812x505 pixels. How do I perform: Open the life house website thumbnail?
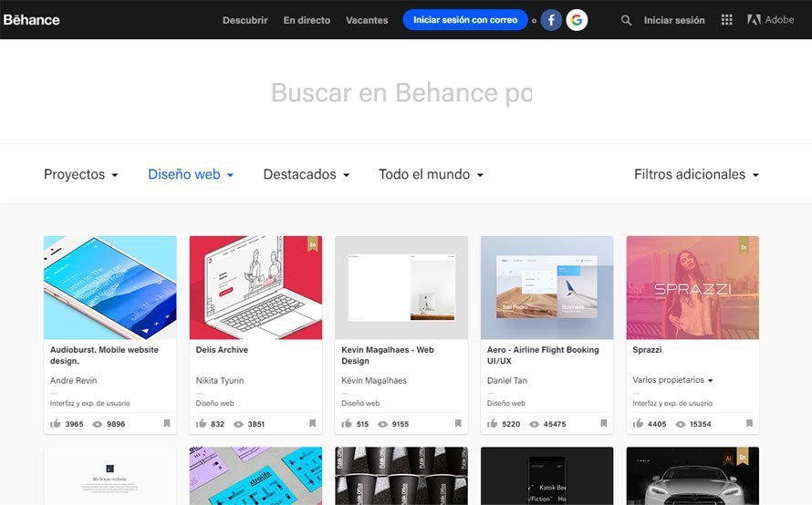click(x=110, y=476)
